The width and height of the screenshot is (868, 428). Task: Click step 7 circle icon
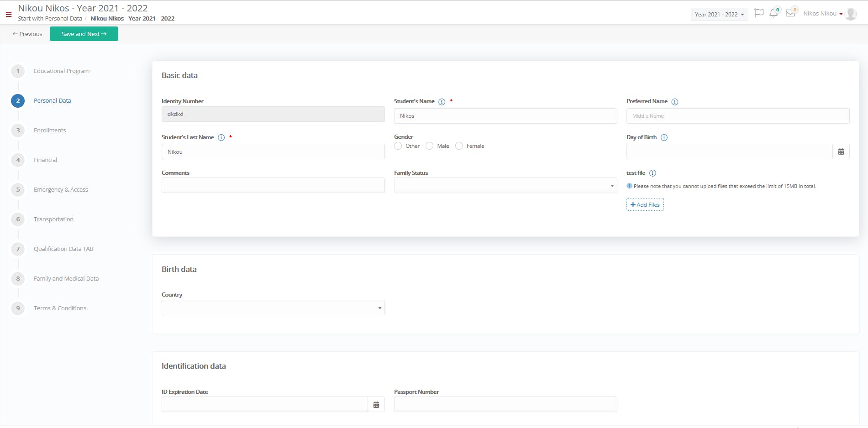click(18, 249)
